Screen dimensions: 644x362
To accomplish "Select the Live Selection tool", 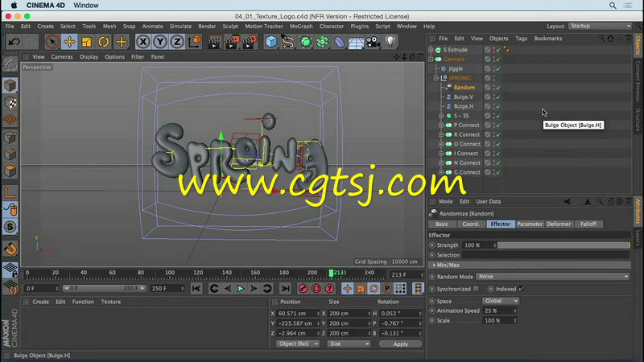I will 52,42.
